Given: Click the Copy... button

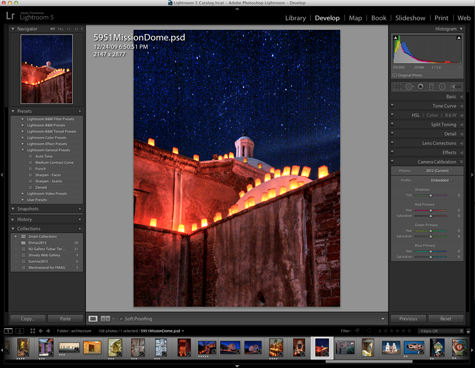Looking at the screenshot, I should (28, 319).
